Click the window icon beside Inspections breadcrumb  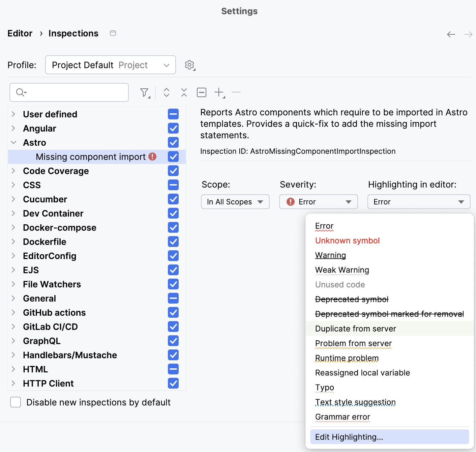(113, 33)
